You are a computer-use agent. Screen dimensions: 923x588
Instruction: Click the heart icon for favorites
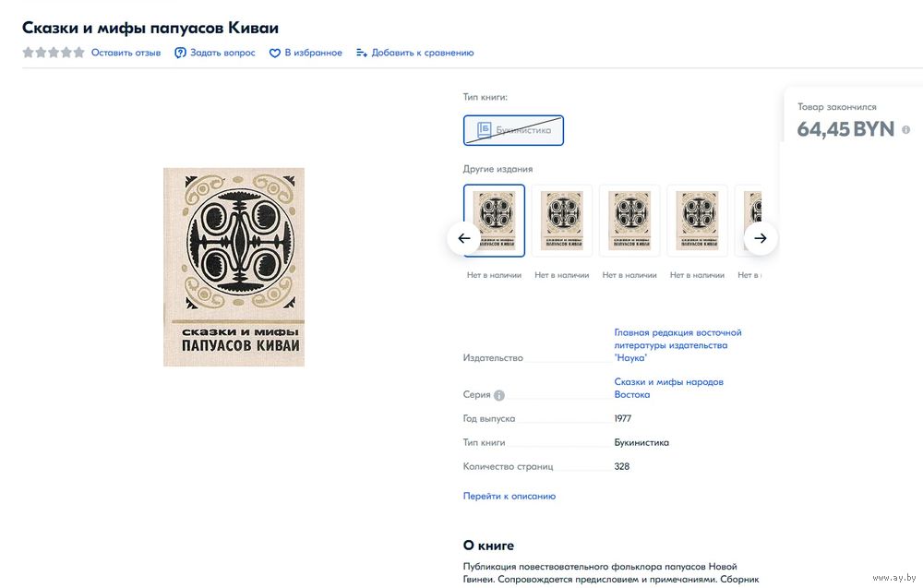(274, 53)
